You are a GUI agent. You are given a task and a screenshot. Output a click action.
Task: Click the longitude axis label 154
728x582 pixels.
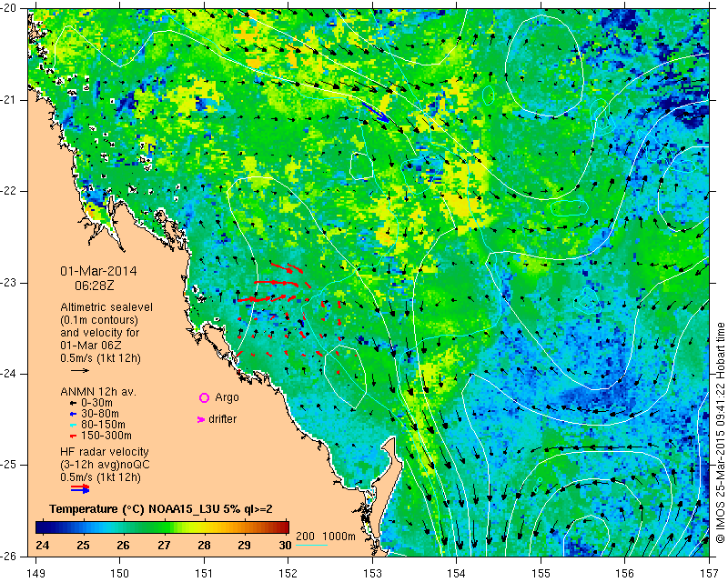[457, 574]
